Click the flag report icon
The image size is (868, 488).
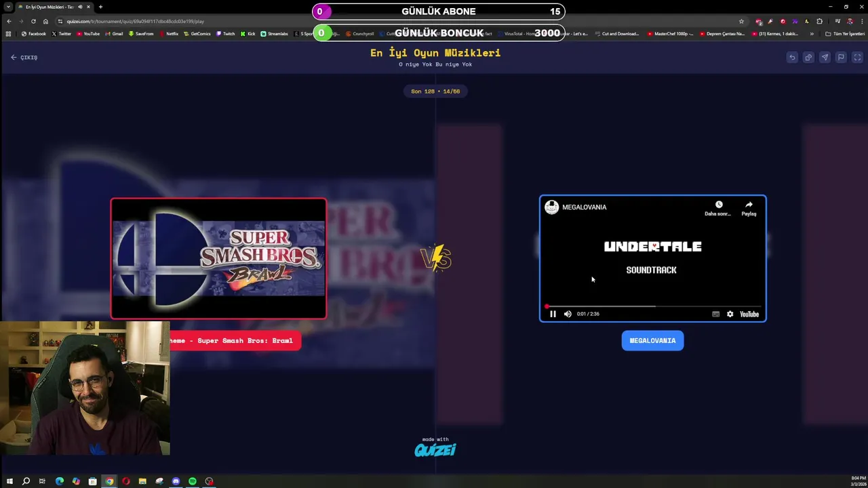[841, 58]
